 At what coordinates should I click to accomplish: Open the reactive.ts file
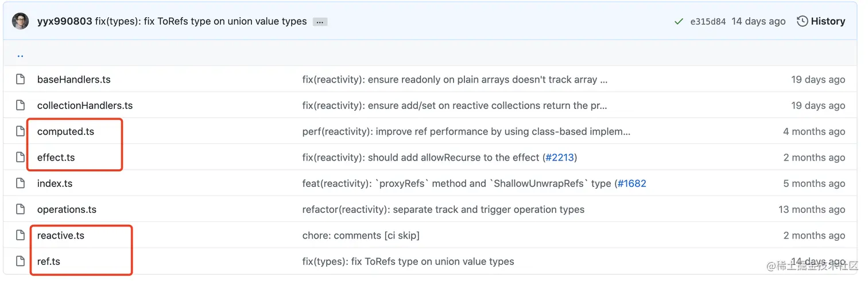tap(61, 236)
